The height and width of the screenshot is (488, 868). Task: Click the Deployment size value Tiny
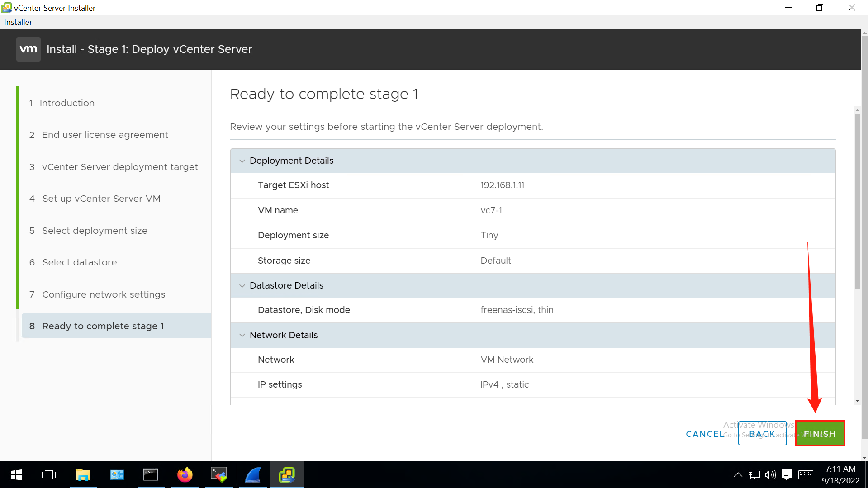(x=489, y=236)
